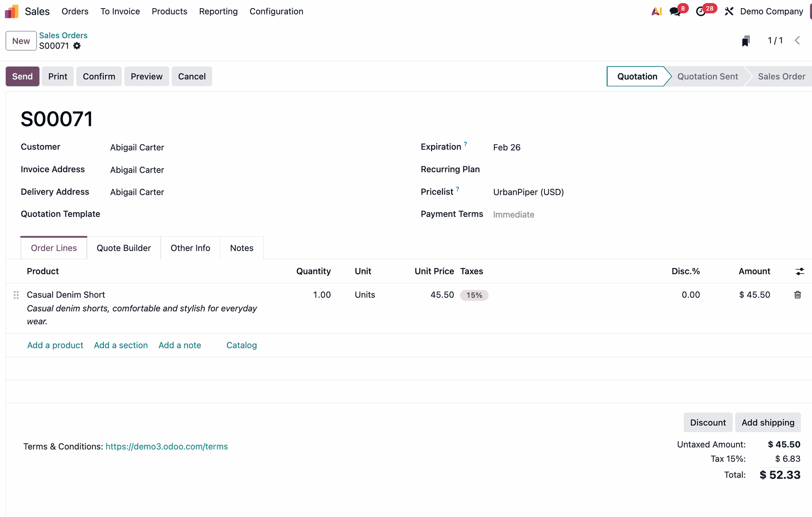Select the Quotation Sent status stage
The height and width of the screenshot is (517, 812).
click(707, 76)
